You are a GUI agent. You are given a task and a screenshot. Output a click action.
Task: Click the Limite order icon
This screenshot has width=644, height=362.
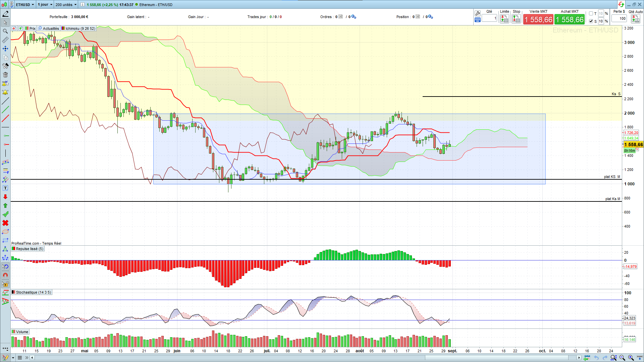click(504, 19)
